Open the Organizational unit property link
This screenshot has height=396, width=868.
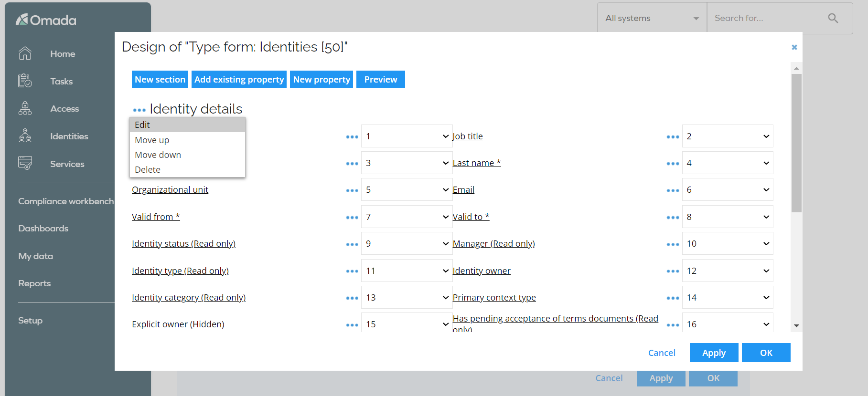pos(170,190)
